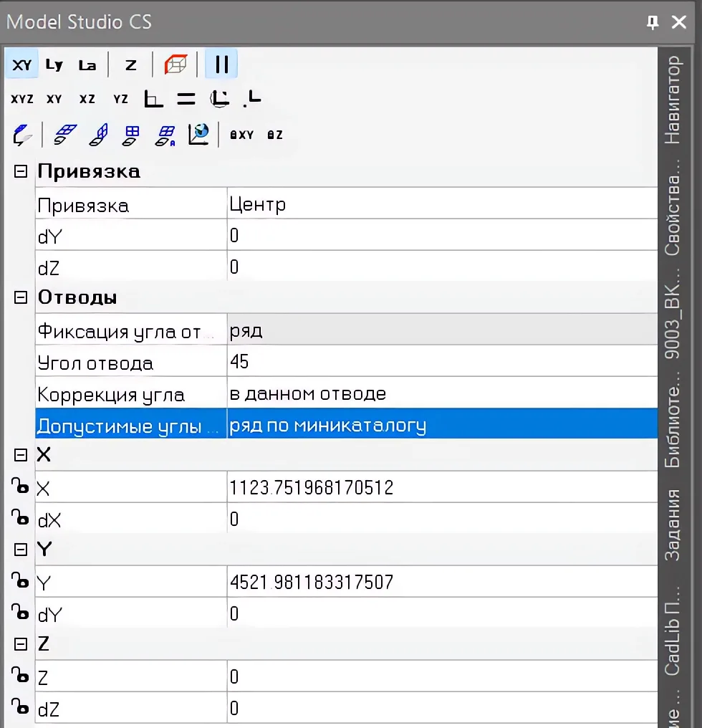Click the Ly toolbar icon
Viewport: 702px width, 728px height.
pyautogui.click(x=54, y=64)
